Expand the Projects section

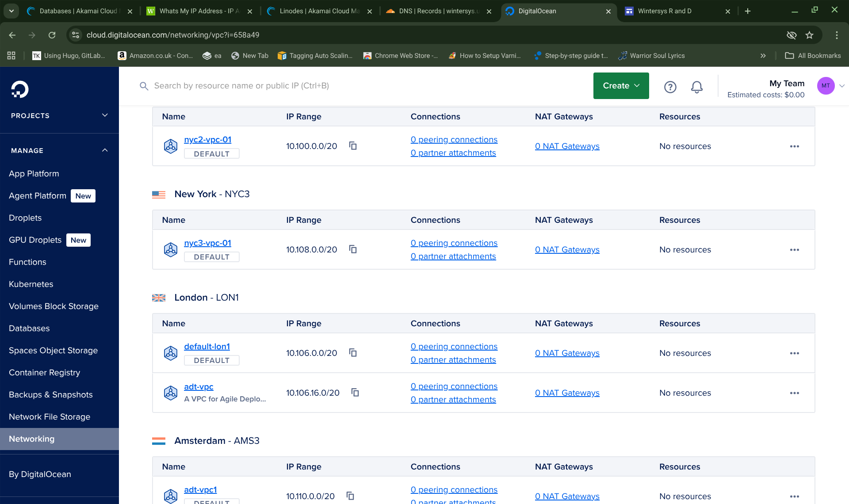coord(104,115)
